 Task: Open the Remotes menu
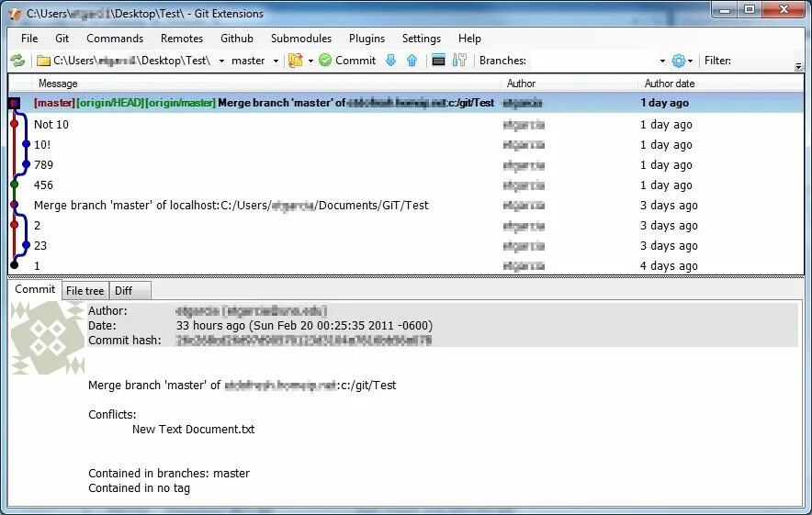[182, 39]
